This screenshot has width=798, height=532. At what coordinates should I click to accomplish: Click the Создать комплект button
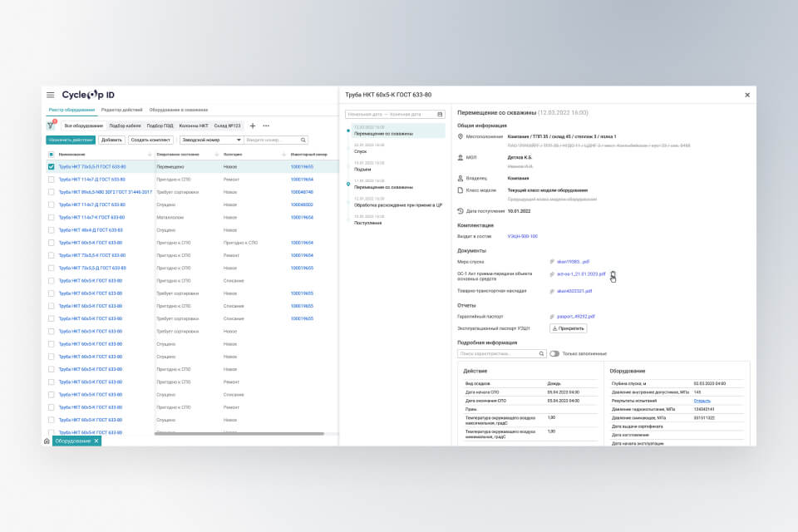(x=150, y=140)
